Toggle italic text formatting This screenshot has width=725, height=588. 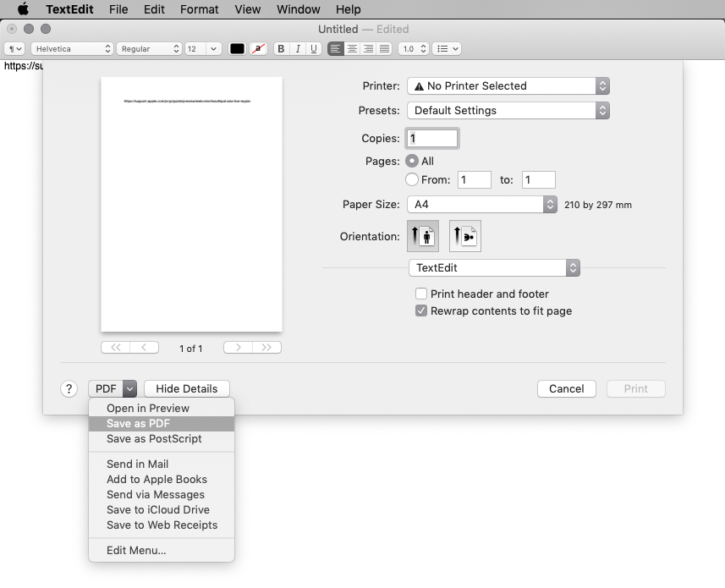[298, 49]
